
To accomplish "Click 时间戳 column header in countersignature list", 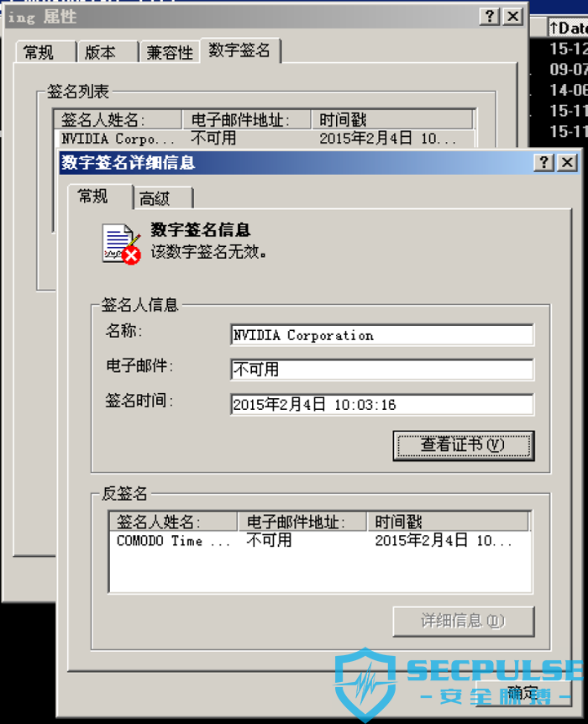I will pyautogui.click(x=448, y=522).
